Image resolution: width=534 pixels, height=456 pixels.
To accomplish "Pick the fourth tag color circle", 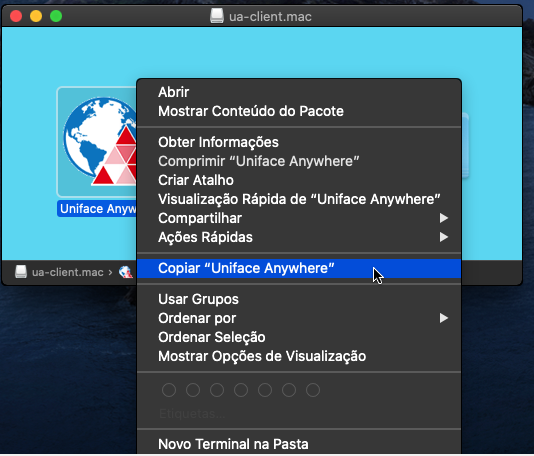I will (241, 390).
